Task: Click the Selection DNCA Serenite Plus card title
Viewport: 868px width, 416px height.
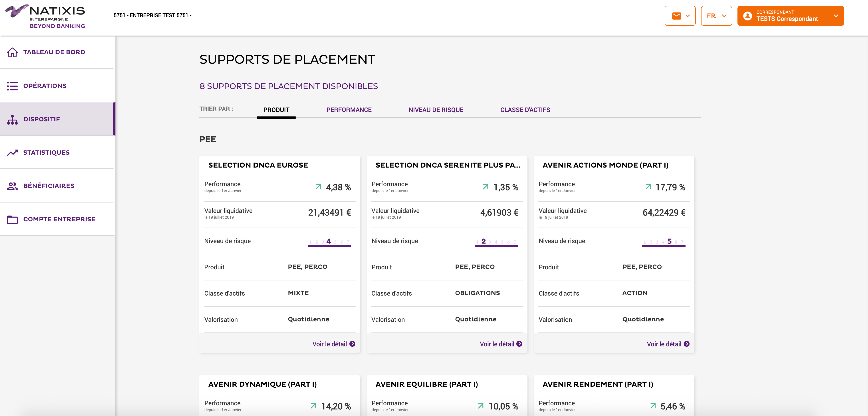Action: tap(448, 165)
